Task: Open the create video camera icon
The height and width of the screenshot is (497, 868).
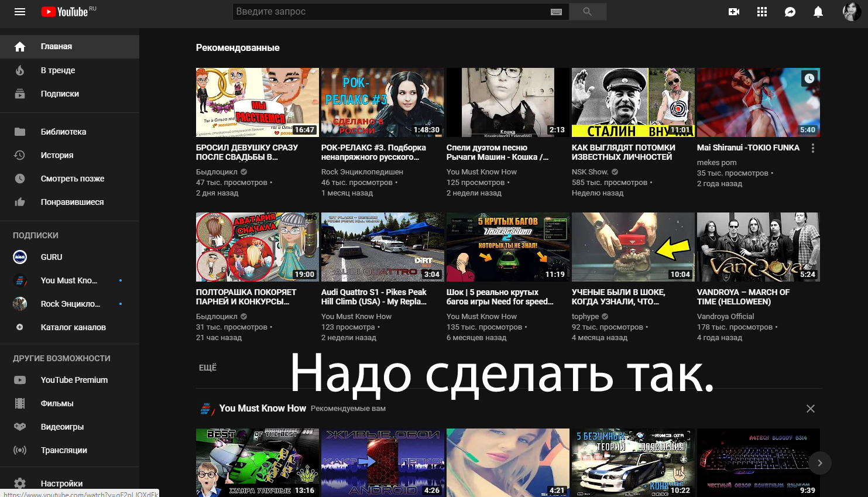Action: point(734,12)
